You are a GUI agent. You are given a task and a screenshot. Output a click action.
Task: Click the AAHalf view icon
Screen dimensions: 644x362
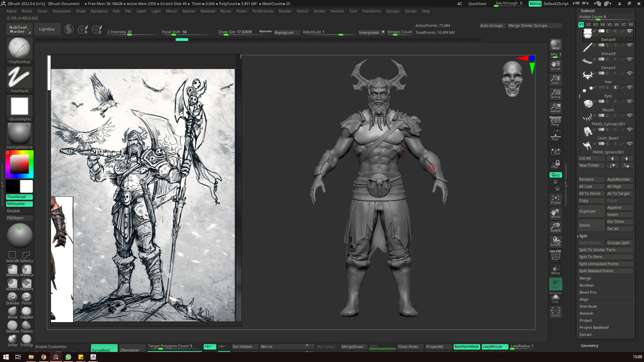pyautogui.click(x=555, y=108)
